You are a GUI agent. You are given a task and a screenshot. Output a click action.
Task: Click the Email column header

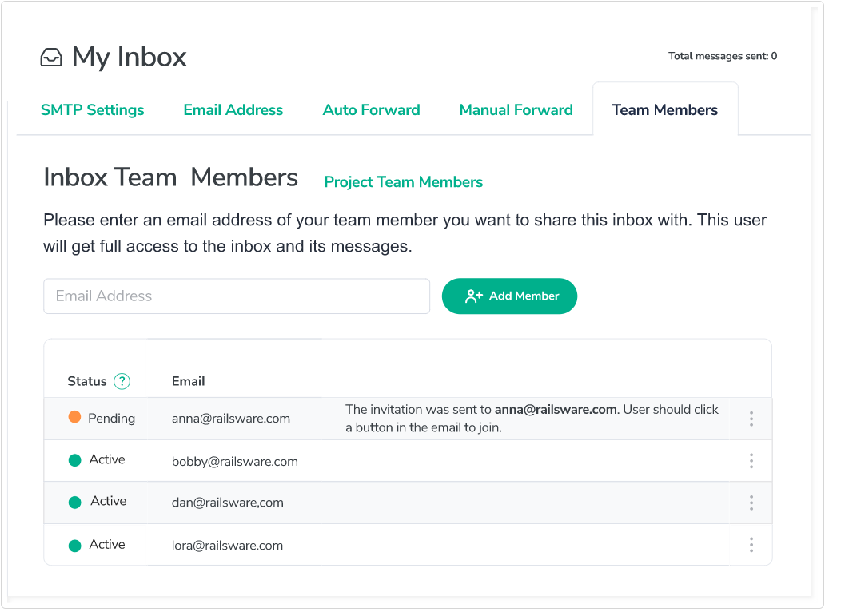pyautogui.click(x=189, y=382)
